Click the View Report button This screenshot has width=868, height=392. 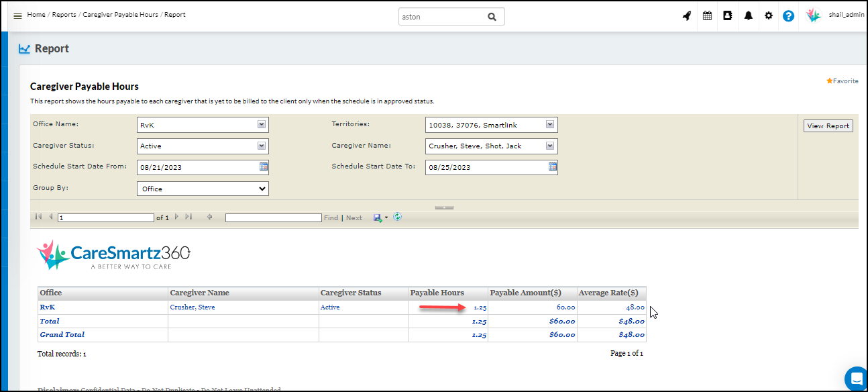click(828, 126)
